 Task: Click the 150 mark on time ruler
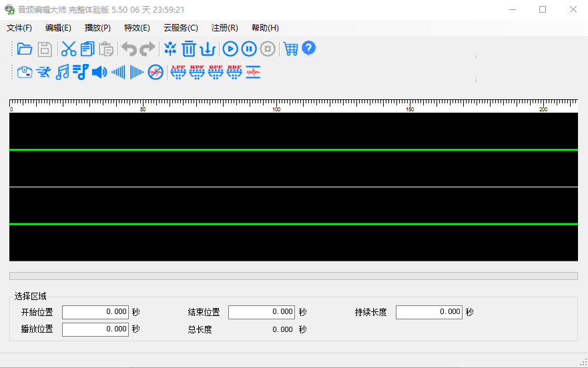[x=410, y=109]
